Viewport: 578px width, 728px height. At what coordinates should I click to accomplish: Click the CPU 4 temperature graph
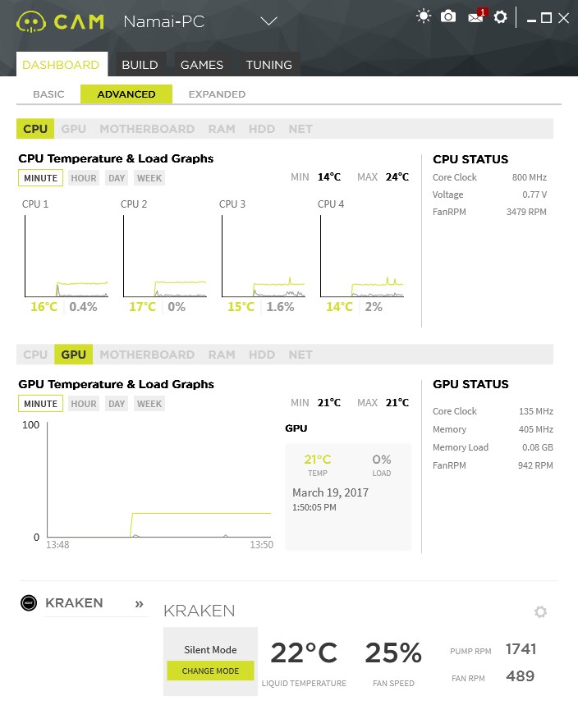(x=361, y=256)
